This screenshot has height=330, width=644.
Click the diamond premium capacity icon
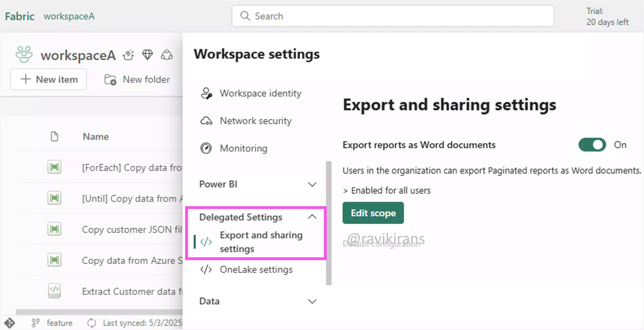point(147,55)
